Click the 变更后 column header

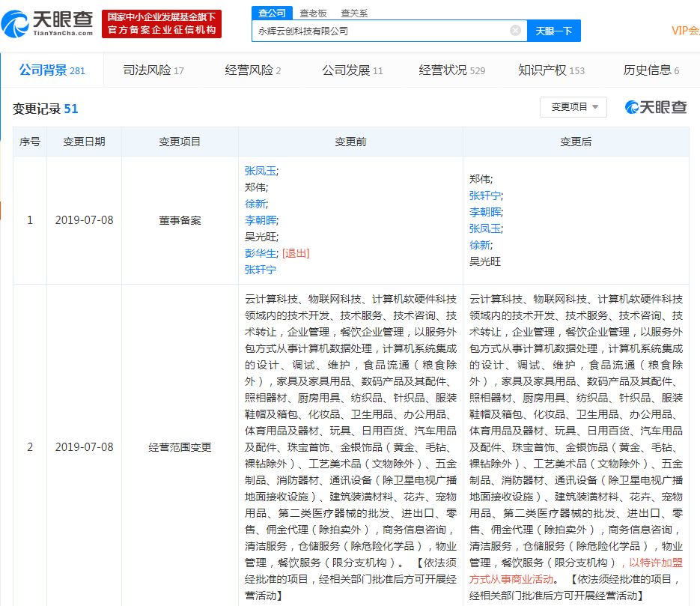576,142
